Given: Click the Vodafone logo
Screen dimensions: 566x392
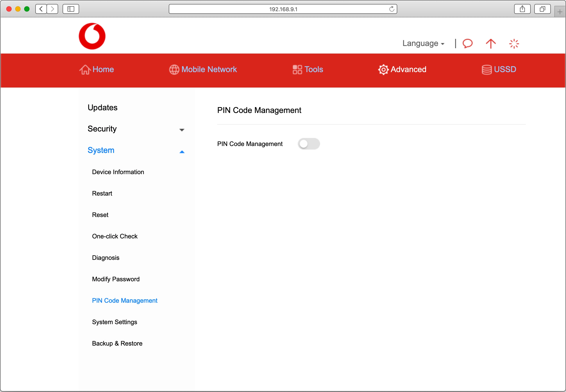Looking at the screenshot, I should coord(92,36).
